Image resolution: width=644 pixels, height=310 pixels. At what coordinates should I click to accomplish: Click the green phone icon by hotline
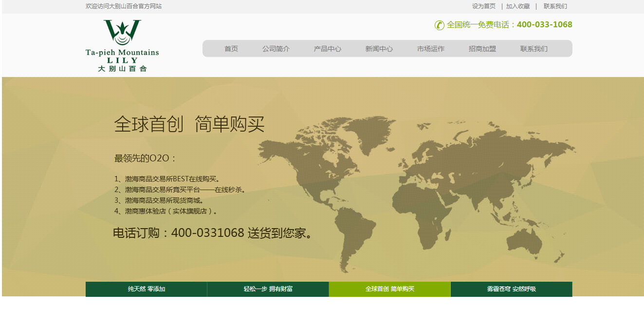click(x=439, y=25)
